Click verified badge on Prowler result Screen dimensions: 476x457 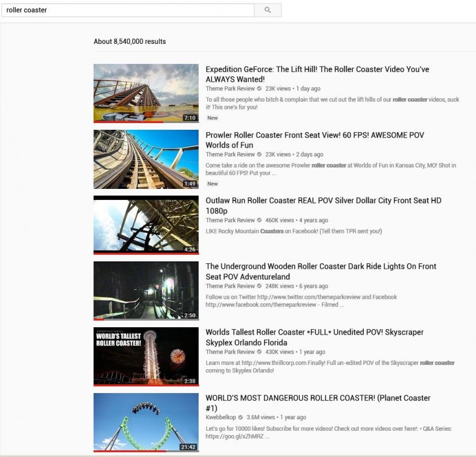point(259,154)
